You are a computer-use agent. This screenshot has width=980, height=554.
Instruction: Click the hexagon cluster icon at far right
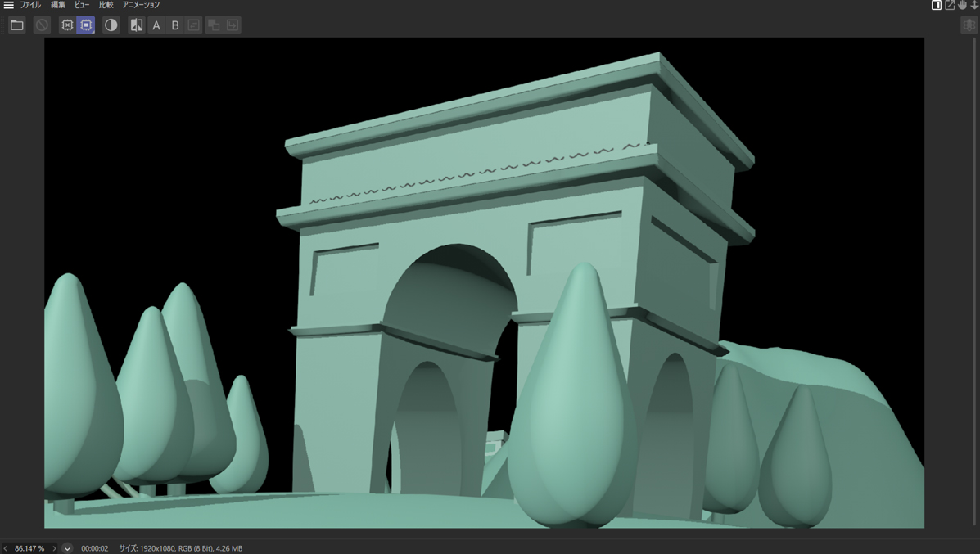click(x=969, y=25)
